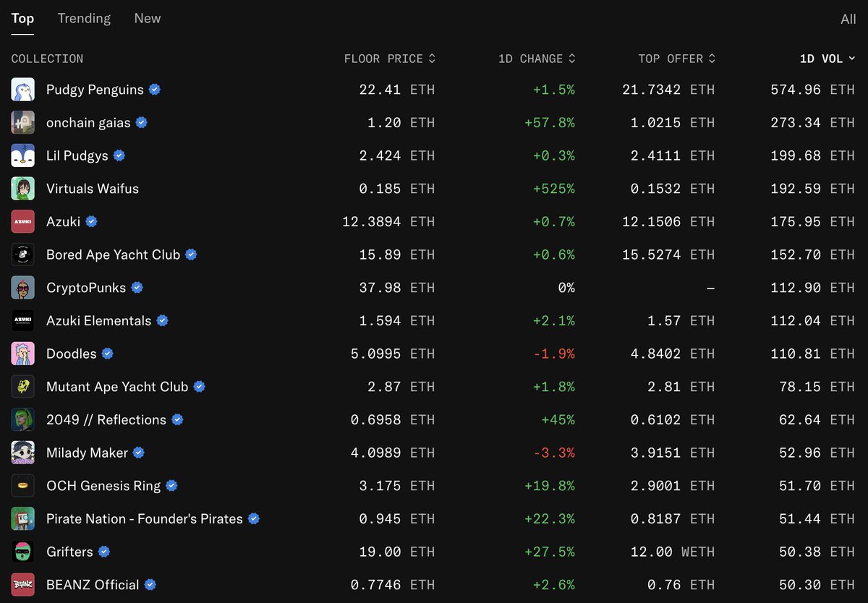Screen dimensions: 868x603
Task: Open the Mutant Ape Yacht Club name link
Action: click(x=117, y=387)
